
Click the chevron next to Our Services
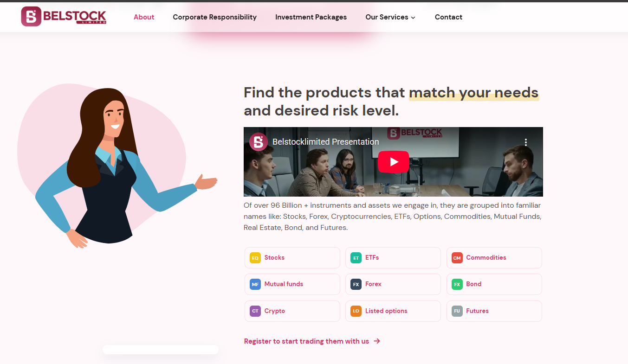tap(413, 18)
